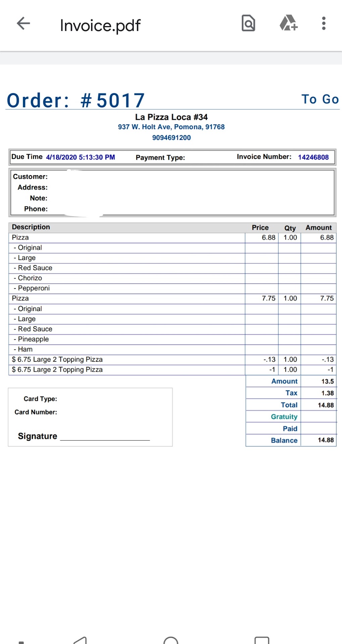
Task: Tap the phone number 9094691200
Action: click(x=171, y=138)
